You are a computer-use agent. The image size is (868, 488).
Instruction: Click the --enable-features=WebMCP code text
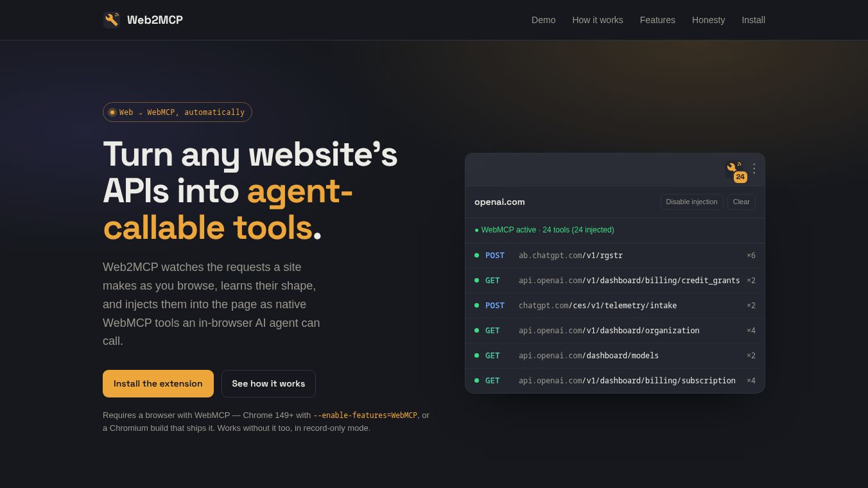tap(365, 415)
